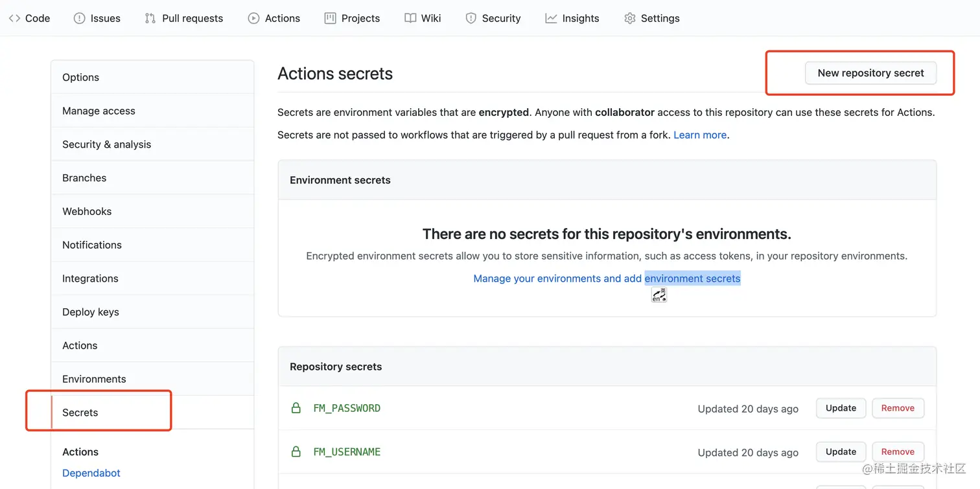Image resolution: width=980 pixels, height=489 pixels.
Task: Select Actions in the settings sidebar list
Action: [152, 345]
